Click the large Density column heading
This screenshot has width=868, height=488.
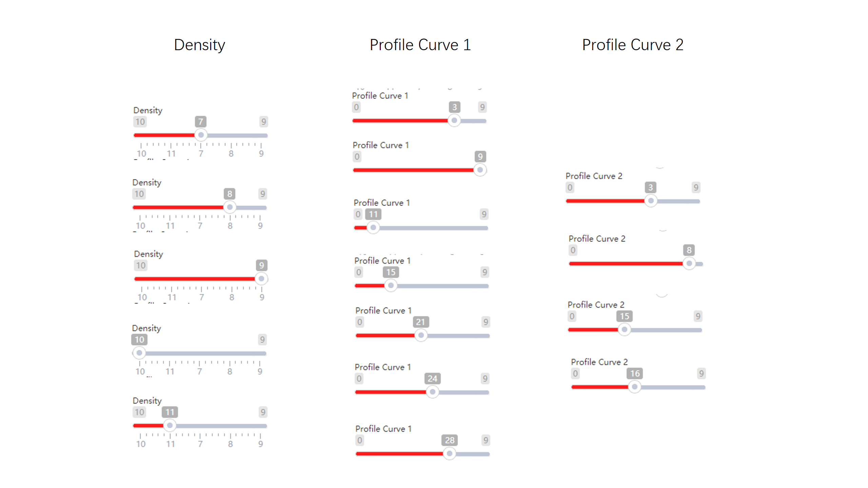(199, 45)
